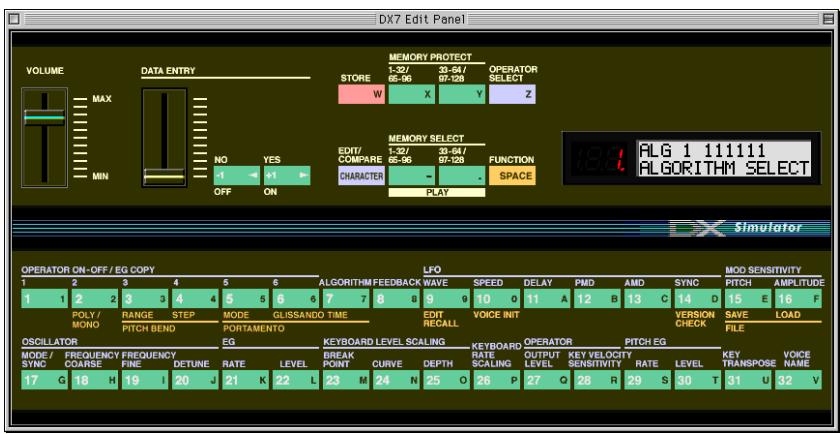Click window collapse box at title bar right
Viewport: 840px width, 434px height.
point(827,19)
